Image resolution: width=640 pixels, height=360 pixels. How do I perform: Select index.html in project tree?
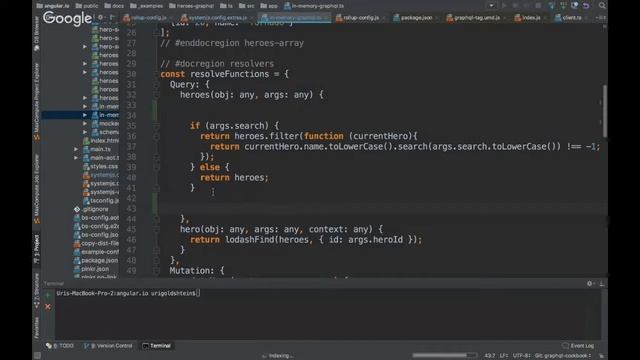pyautogui.click(x=101, y=141)
